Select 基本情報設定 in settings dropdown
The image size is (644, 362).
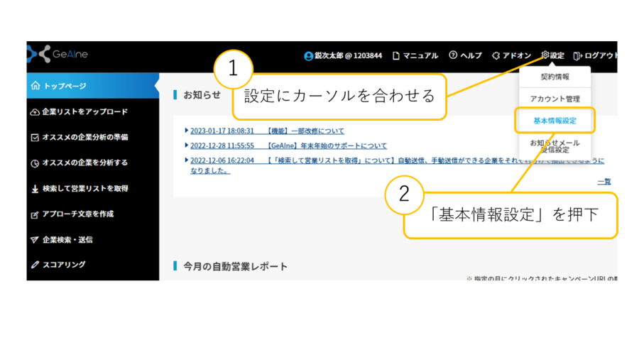555,121
